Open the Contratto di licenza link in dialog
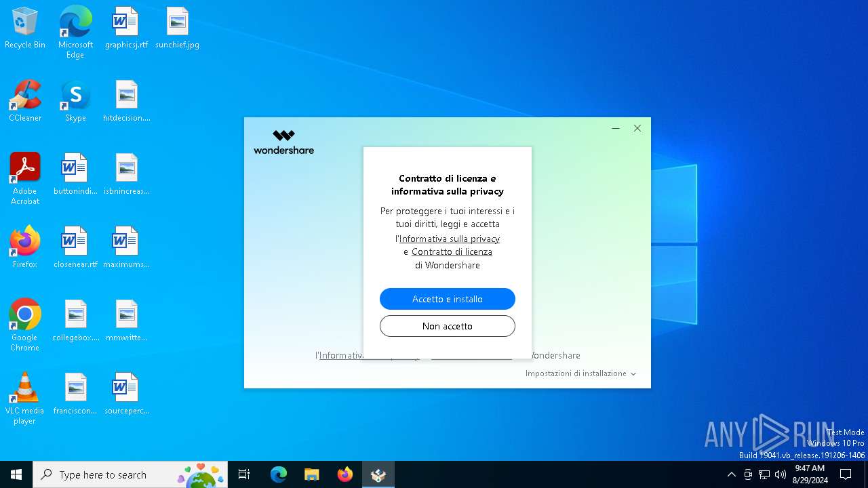The image size is (868, 488). coord(452,251)
